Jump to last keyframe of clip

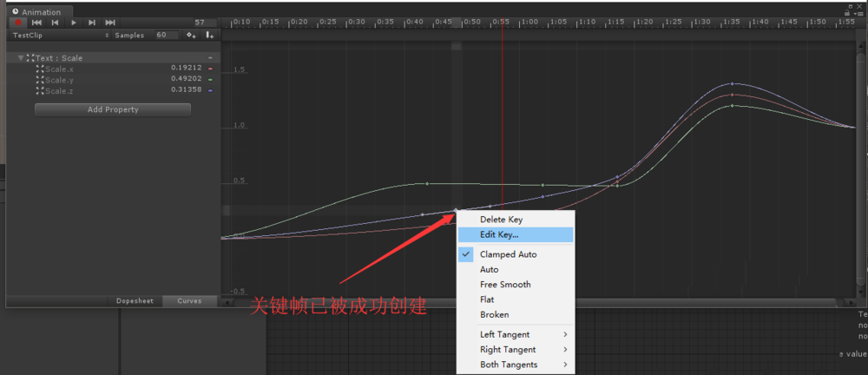[110, 23]
